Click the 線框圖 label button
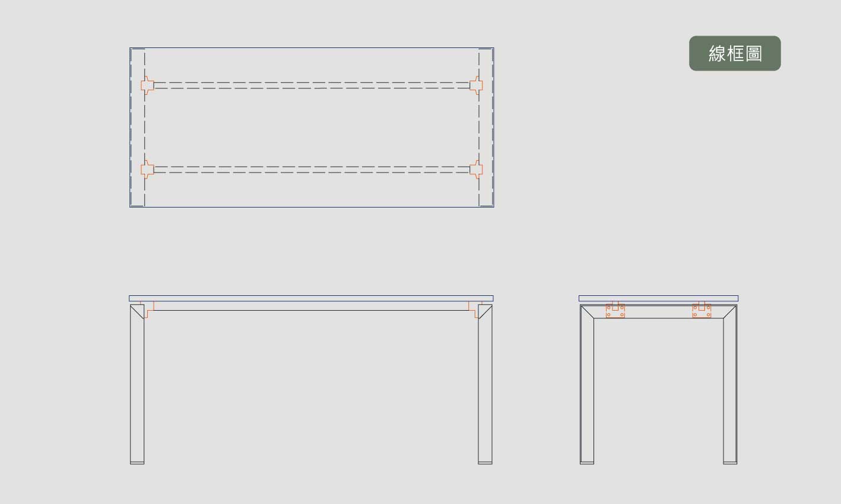Viewport: 841px width, 504px height. (x=735, y=53)
